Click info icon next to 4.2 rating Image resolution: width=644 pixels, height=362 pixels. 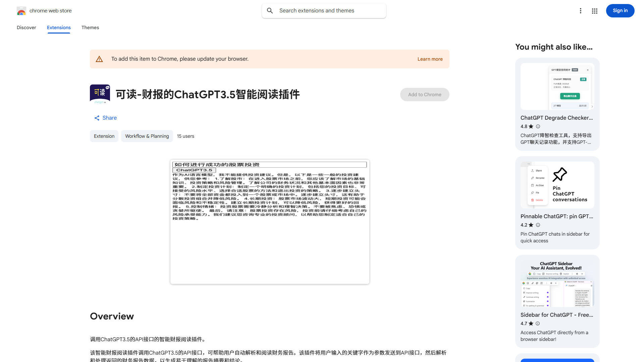538,225
